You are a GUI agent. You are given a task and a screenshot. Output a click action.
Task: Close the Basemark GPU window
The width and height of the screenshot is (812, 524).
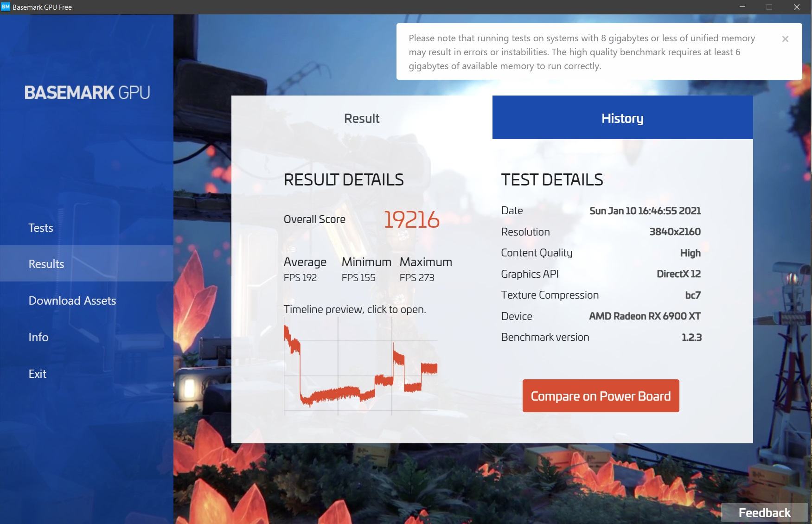coord(797,7)
